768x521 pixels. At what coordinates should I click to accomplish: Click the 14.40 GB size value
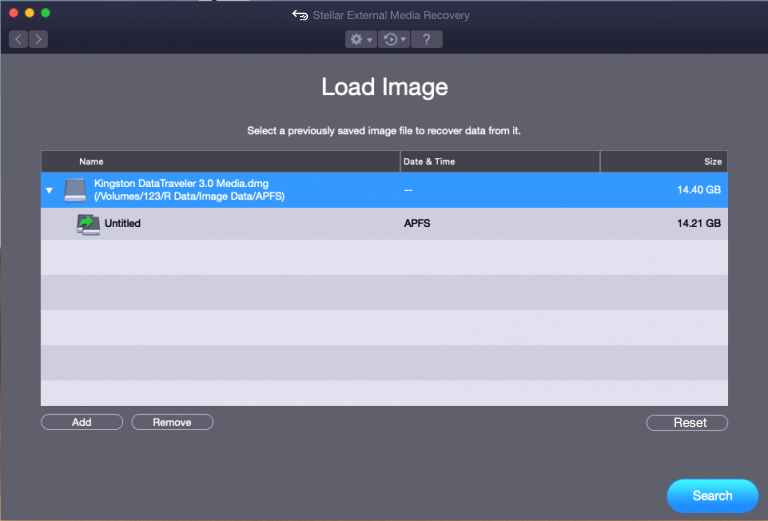tap(699, 190)
